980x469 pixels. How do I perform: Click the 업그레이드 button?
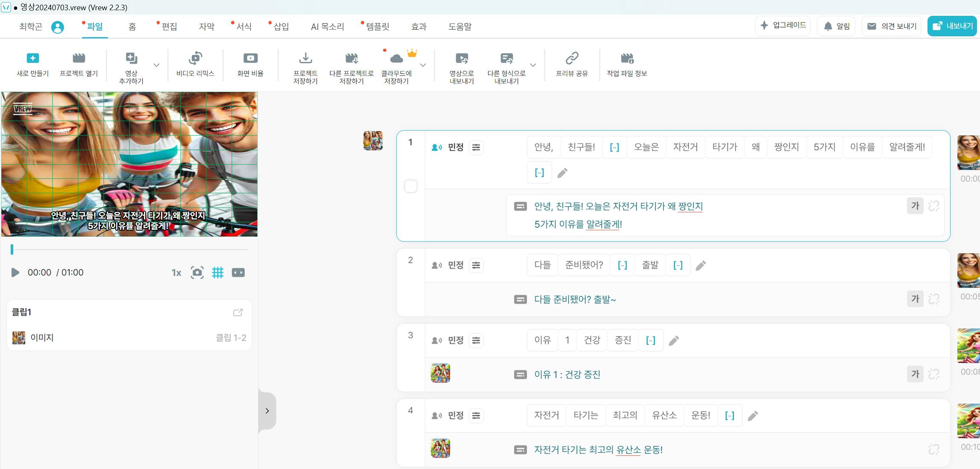[783, 26]
